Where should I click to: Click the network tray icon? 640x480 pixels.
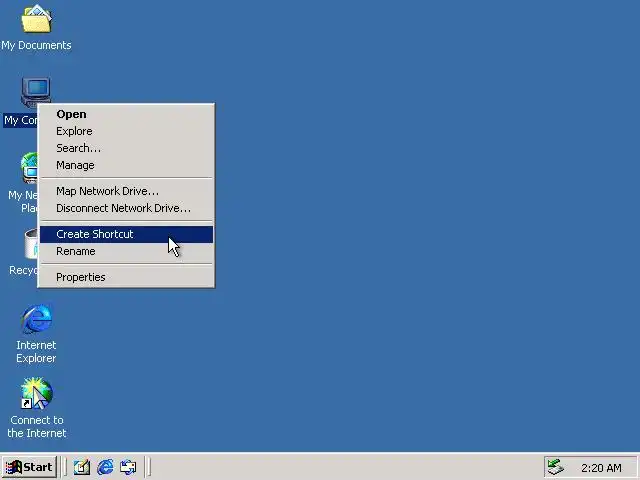556,467
